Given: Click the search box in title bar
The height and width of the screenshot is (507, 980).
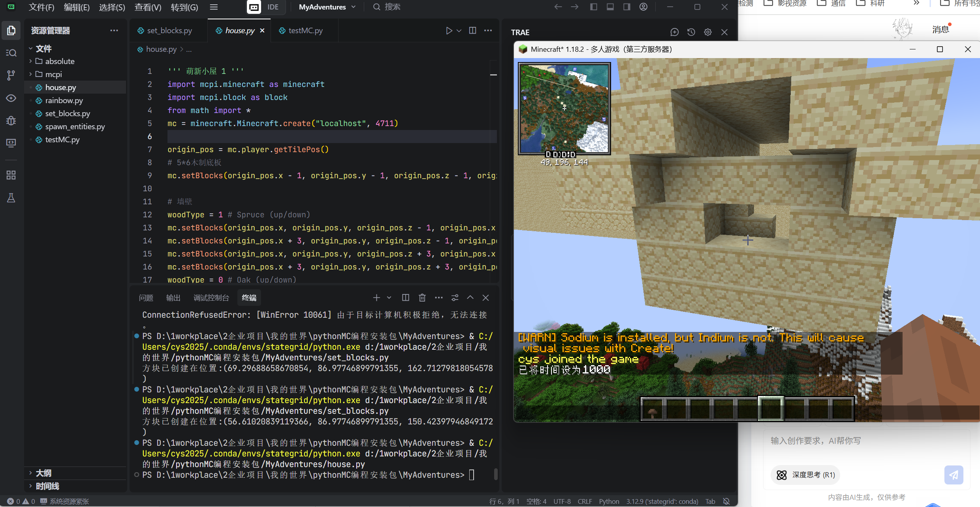Looking at the screenshot, I should click(387, 7).
